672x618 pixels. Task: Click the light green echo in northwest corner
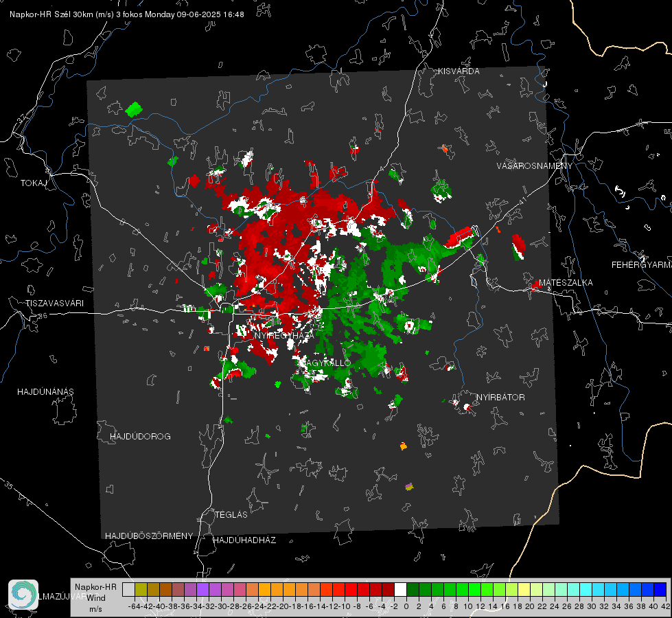click(134, 109)
